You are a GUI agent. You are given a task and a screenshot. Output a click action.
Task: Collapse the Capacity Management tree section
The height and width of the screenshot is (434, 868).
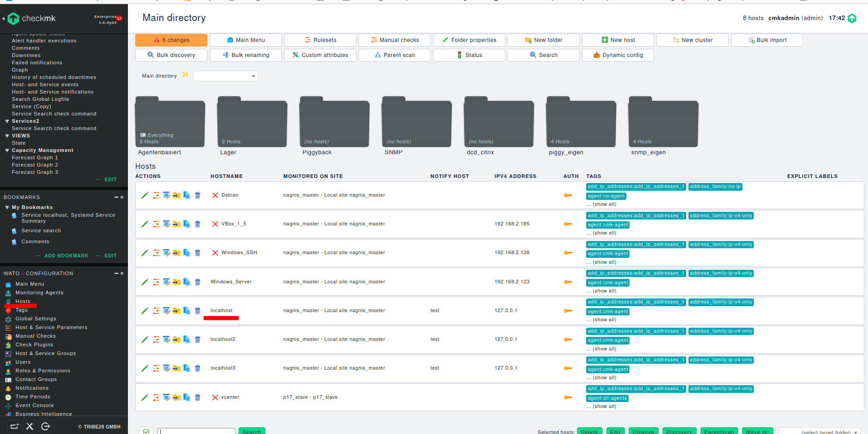pyautogui.click(x=7, y=150)
